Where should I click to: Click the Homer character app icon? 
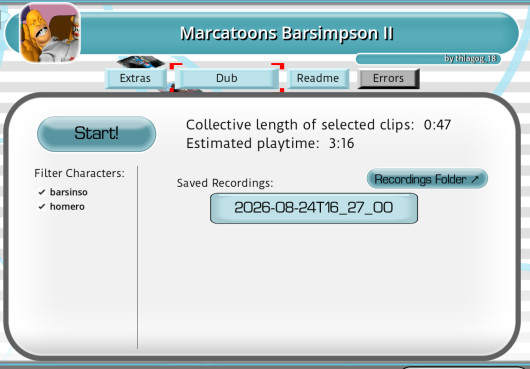click(50, 33)
